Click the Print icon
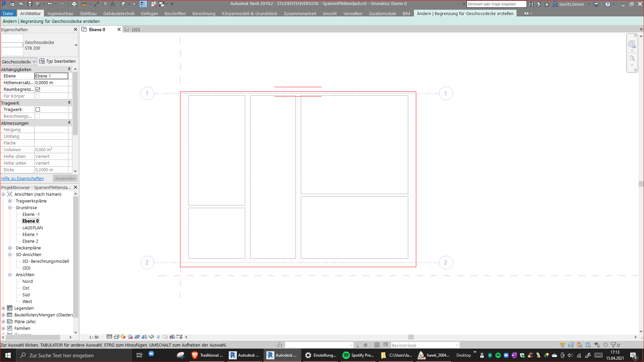644x362 pixels. pyautogui.click(x=74, y=4)
